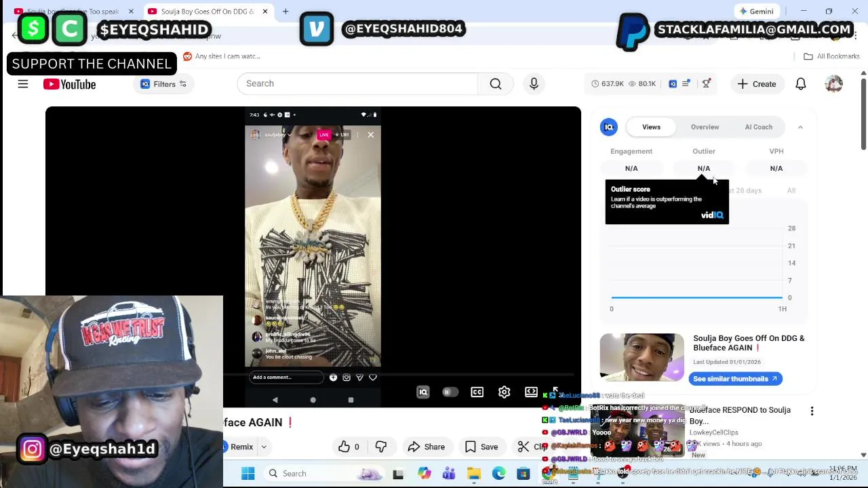
Task: Toggle the autoplay switch in player
Action: point(450,392)
